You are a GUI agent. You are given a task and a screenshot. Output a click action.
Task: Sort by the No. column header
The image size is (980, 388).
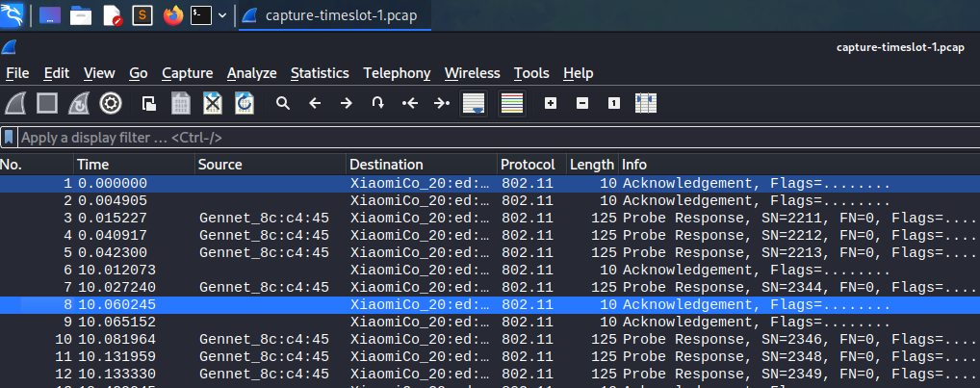(37, 165)
